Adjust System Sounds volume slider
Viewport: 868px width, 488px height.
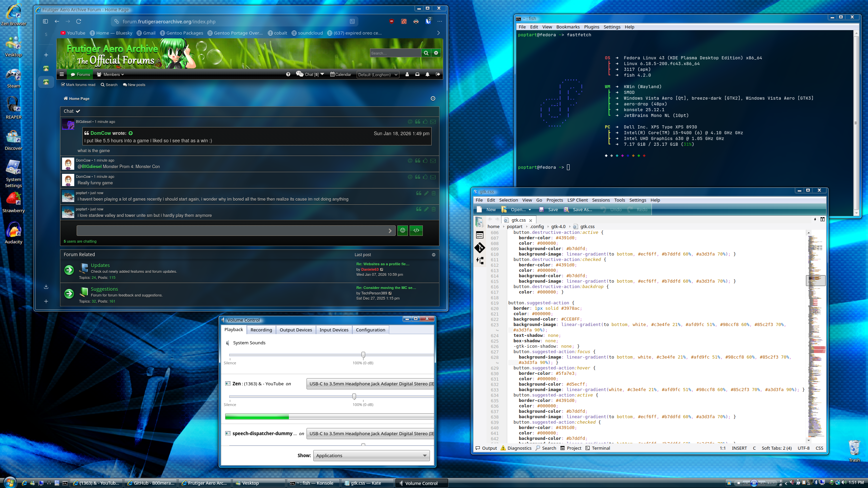click(363, 355)
